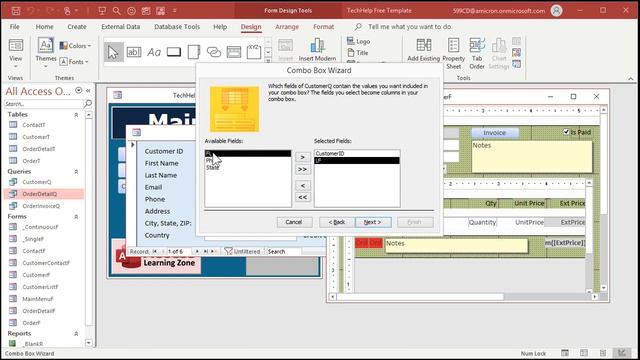Click the record Search box in customer form
Viewport: 640px width, 360px height.
tap(284, 251)
